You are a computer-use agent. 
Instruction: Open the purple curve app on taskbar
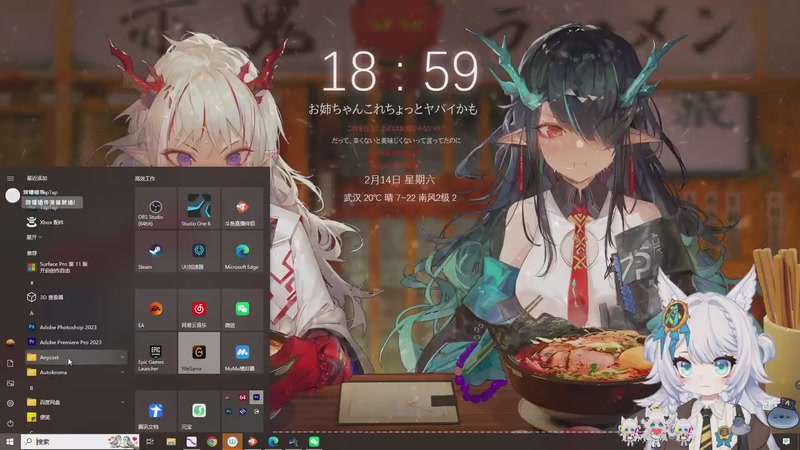coord(191,441)
